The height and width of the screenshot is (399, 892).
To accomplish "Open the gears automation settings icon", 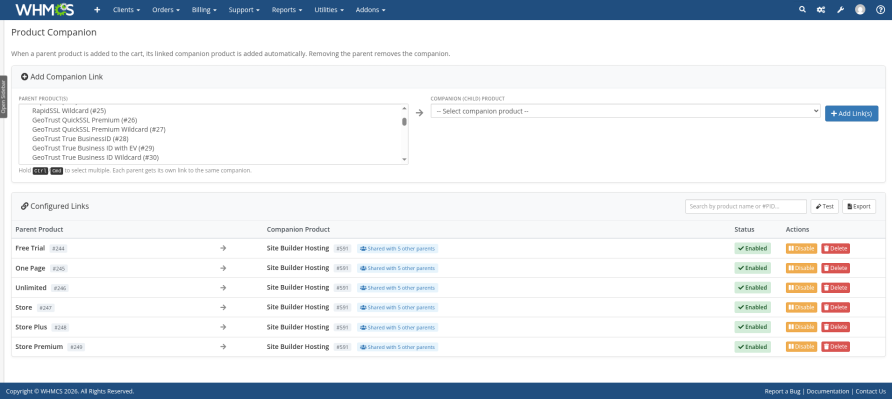I will 821,10.
